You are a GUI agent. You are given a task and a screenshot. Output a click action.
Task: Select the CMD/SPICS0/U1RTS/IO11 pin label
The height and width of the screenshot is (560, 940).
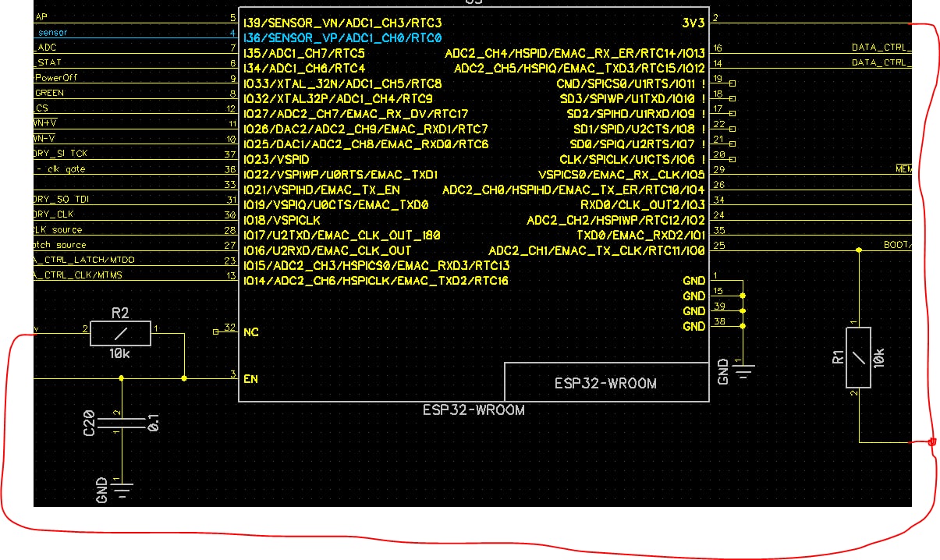point(631,83)
